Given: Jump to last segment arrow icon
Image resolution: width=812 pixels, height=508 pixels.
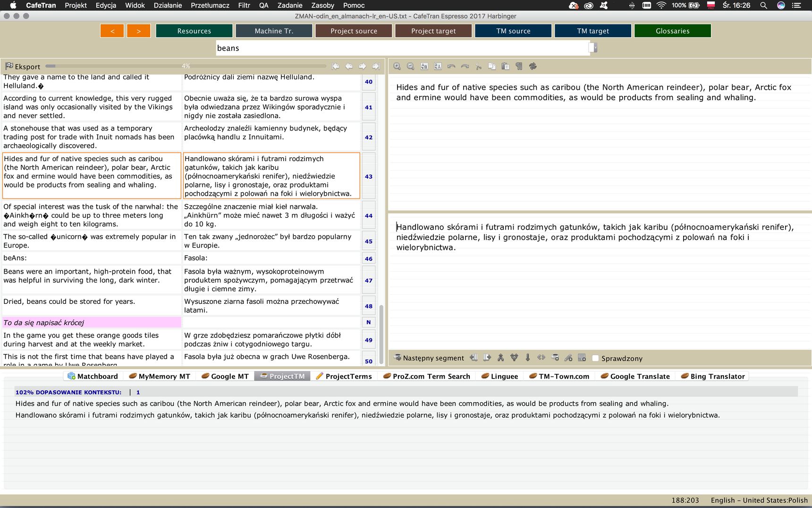Looking at the screenshot, I should point(376,66).
